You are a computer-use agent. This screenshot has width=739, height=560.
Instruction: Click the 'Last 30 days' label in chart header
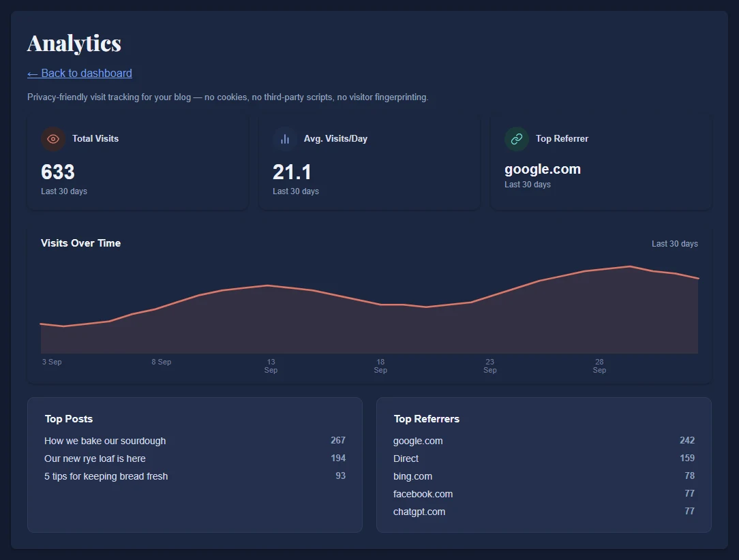674,243
